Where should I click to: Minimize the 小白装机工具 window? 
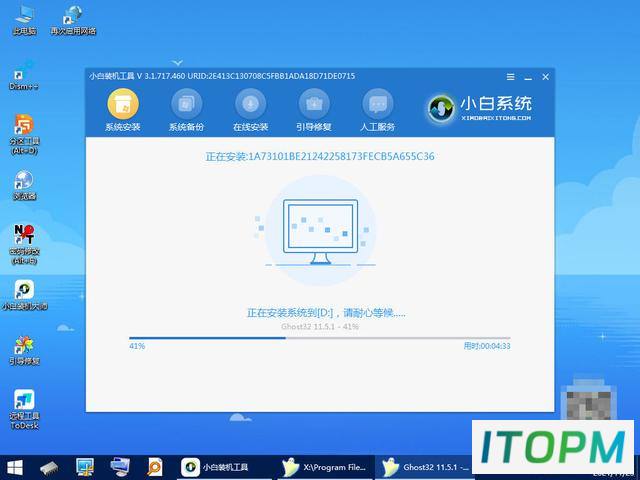528,77
